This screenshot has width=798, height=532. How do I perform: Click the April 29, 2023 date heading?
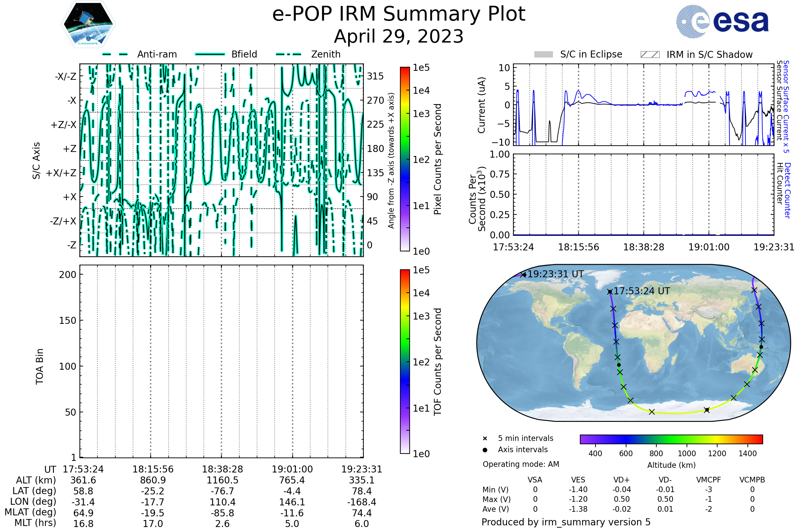399,37
